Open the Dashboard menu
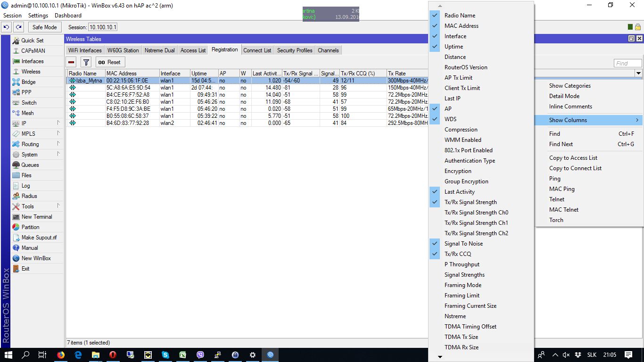Image resolution: width=644 pixels, height=362 pixels. pyautogui.click(x=68, y=16)
